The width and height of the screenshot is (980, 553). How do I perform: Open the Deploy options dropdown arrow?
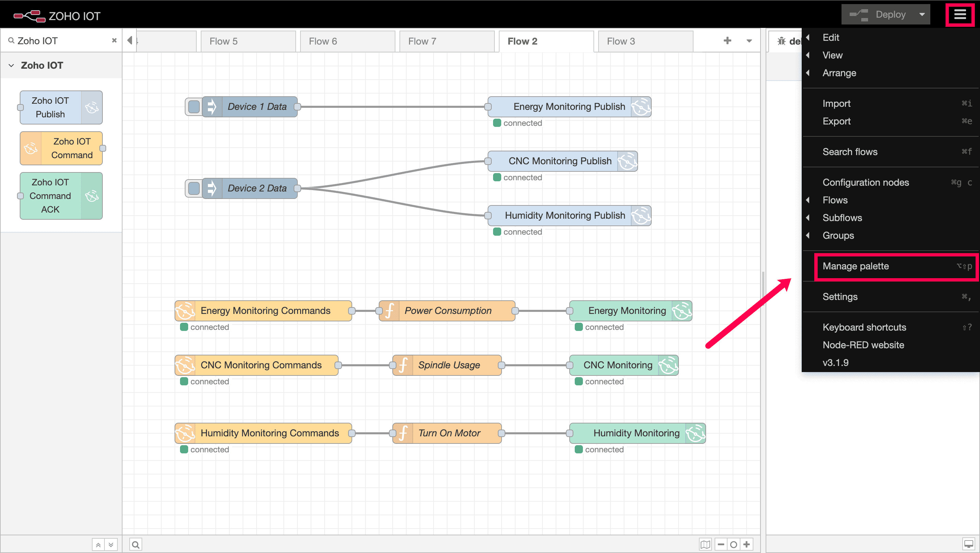pyautogui.click(x=922, y=14)
